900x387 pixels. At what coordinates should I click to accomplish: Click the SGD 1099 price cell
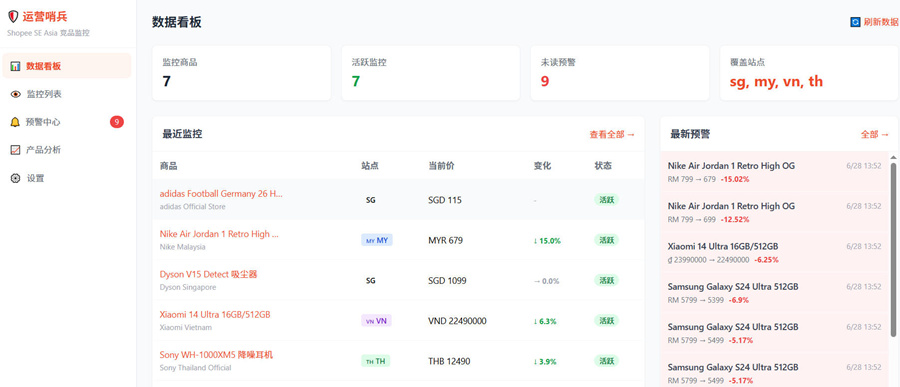coord(447,281)
